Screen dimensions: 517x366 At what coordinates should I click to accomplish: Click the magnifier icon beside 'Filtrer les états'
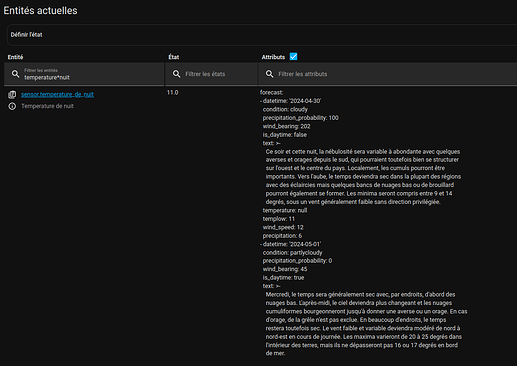tap(176, 74)
